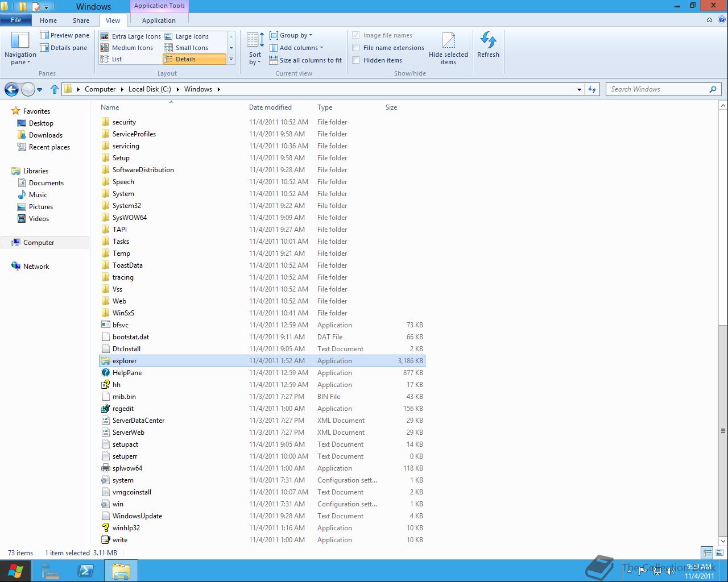Click the System32 folder icon

105,206
